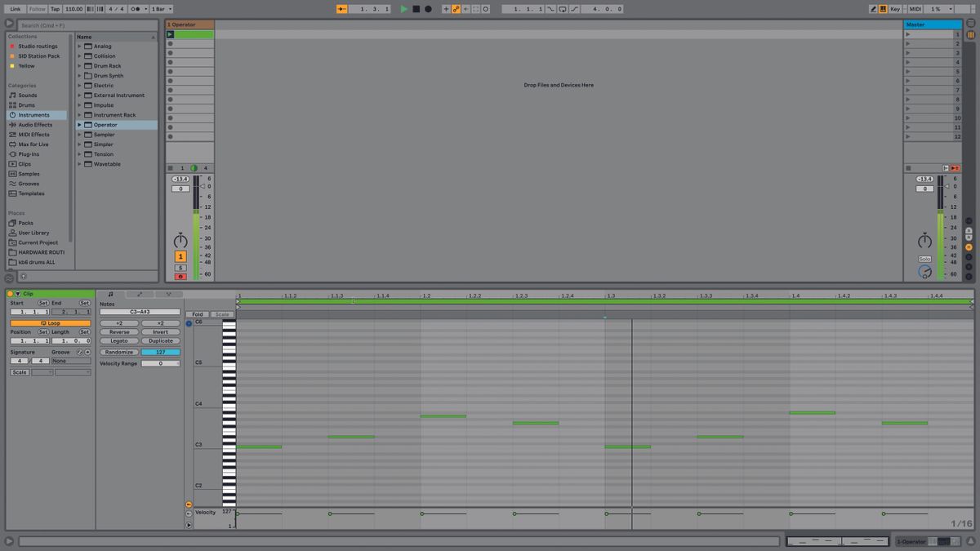This screenshot has width=980, height=551.
Task: Solo the Operator track with the S button
Action: click(x=180, y=268)
